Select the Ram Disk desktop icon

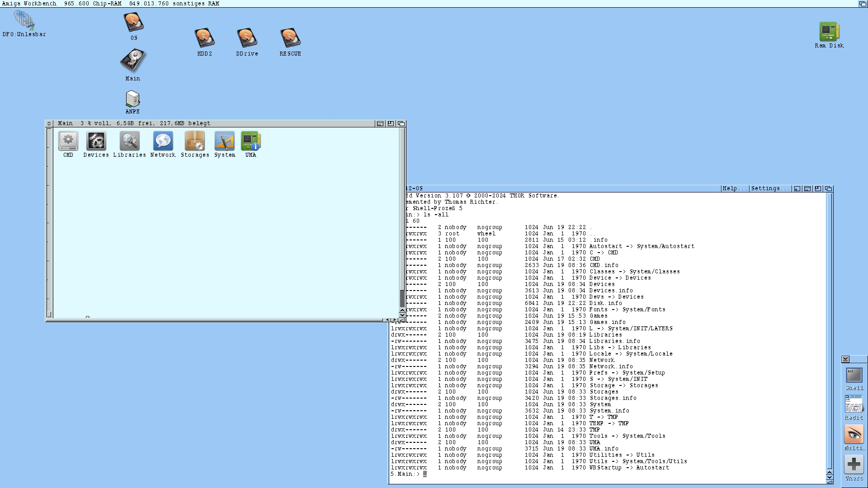tap(829, 32)
